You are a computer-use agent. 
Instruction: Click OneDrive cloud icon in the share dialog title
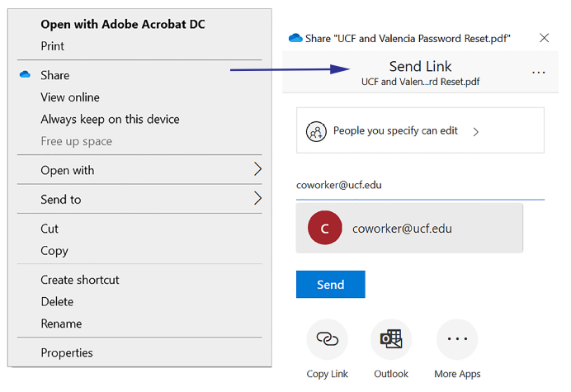click(295, 38)
